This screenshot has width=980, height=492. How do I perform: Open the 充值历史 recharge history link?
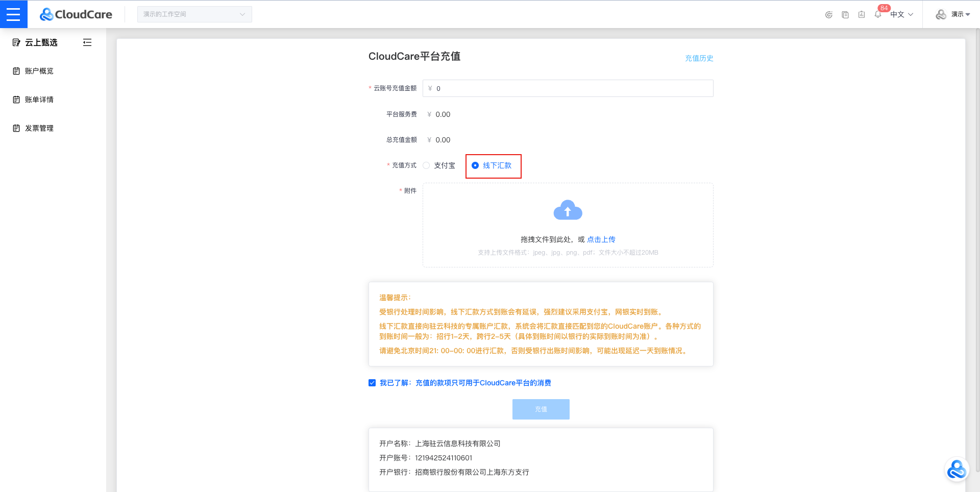(699, 58)
